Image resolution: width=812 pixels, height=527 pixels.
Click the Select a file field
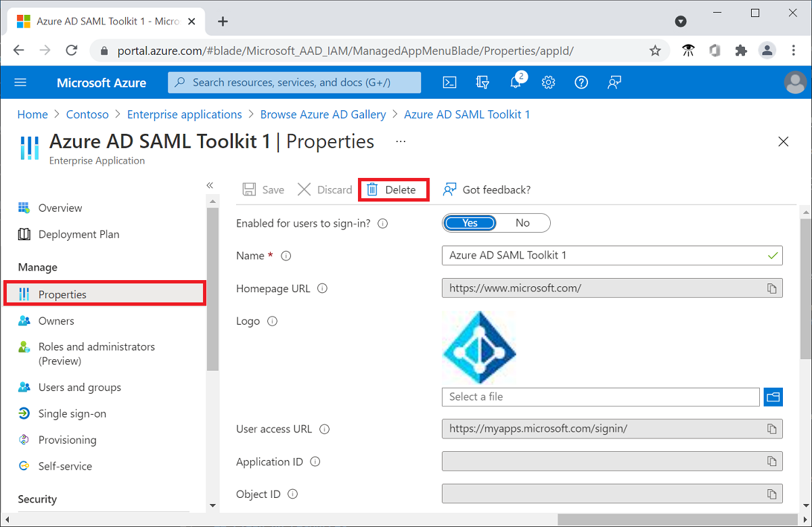pos(601,397)
